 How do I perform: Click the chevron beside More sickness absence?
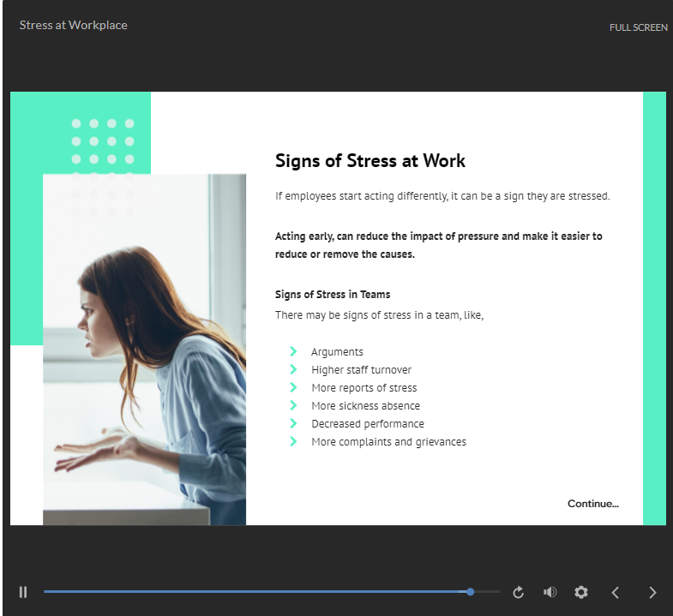pos(293,405)
